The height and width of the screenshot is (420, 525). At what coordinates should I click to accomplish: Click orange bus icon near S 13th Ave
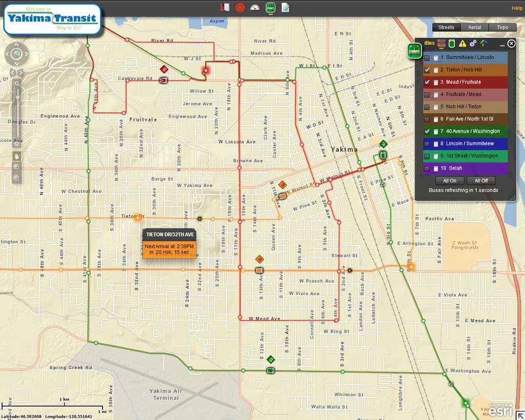[x=259, y=270]
